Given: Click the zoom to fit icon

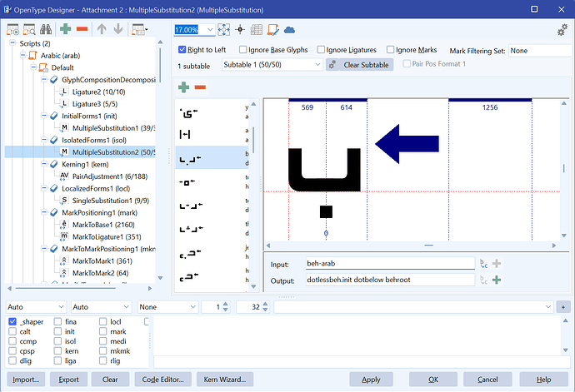Looking at the screenshot, I should (223, 30).
